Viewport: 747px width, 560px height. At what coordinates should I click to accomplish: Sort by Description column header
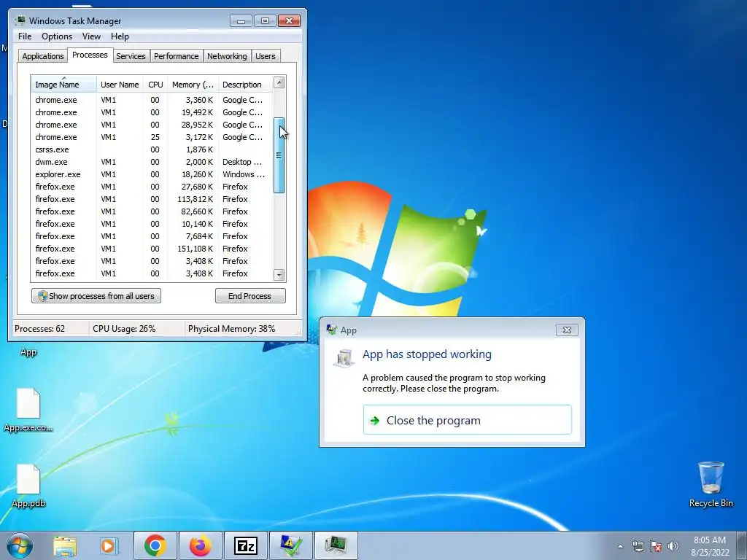pos(245,85)
